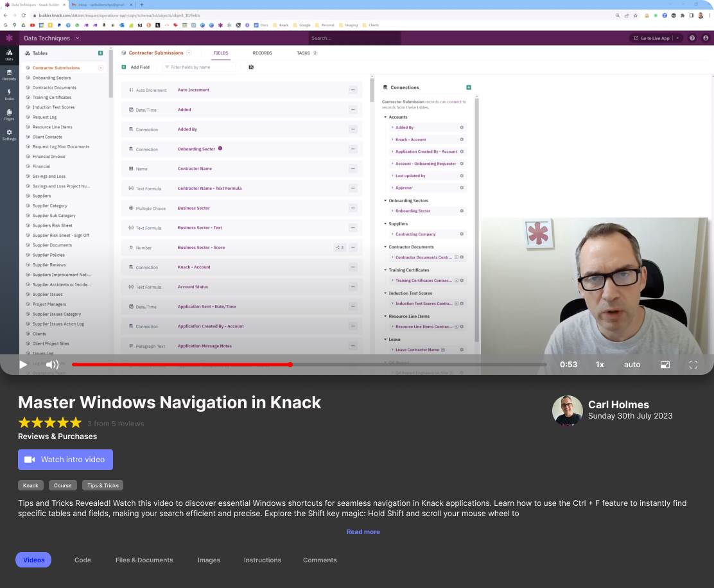Select the Files & Documents tab
The height and width of the screenshot is (588, 714).
(144, 560)
